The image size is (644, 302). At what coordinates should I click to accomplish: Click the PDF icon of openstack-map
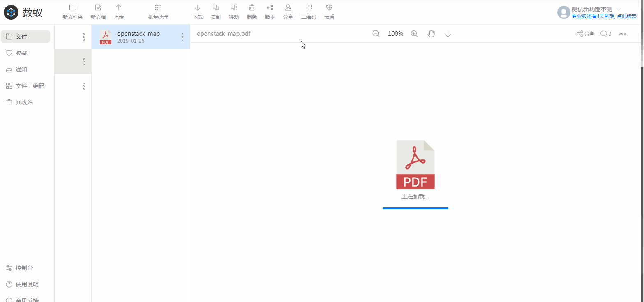106,37
